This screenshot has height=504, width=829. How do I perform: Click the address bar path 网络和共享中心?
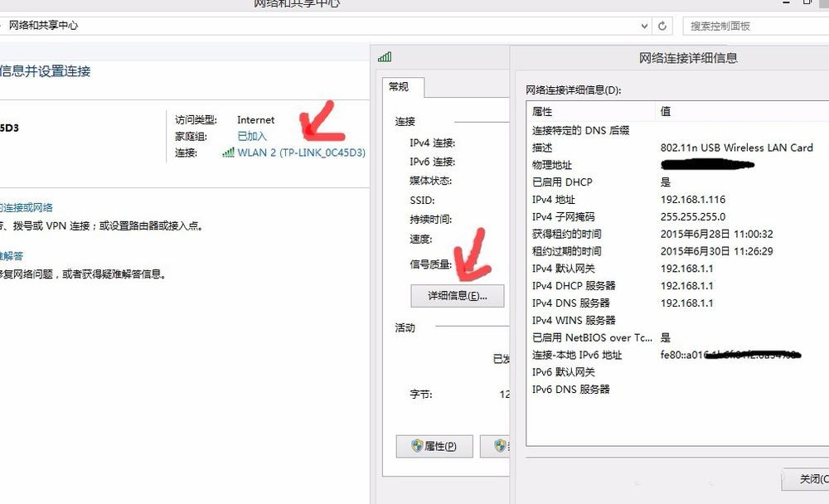[x=43, y=26]
